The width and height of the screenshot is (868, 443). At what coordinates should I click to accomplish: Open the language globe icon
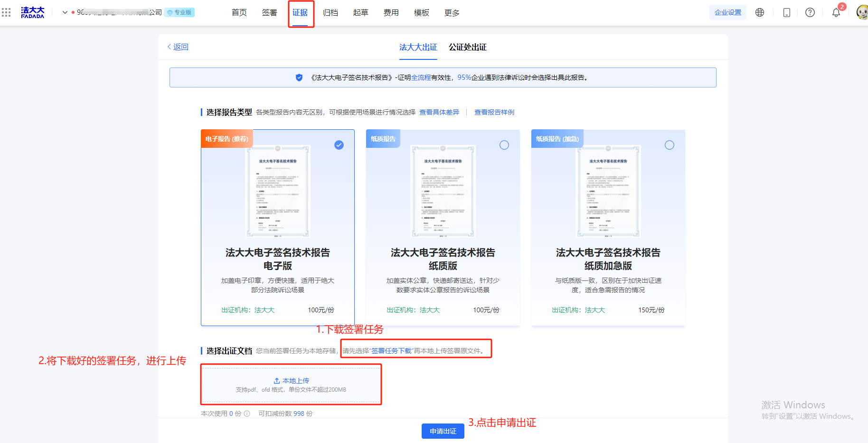(x=760, y=12)
